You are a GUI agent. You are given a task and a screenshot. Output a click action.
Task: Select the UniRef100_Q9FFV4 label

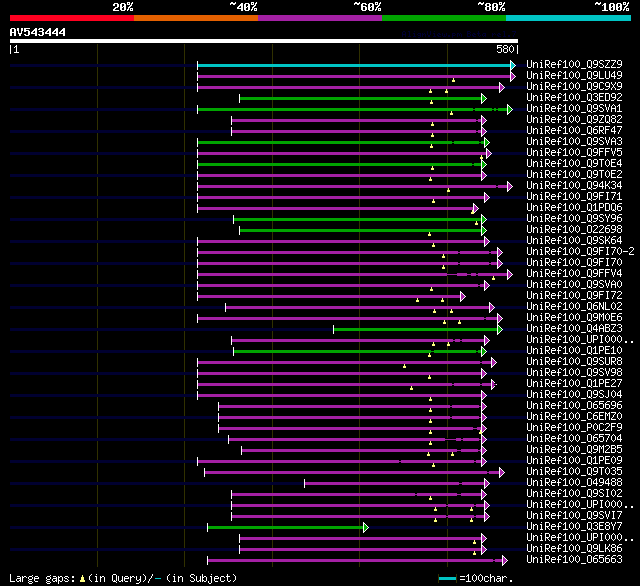574,274
